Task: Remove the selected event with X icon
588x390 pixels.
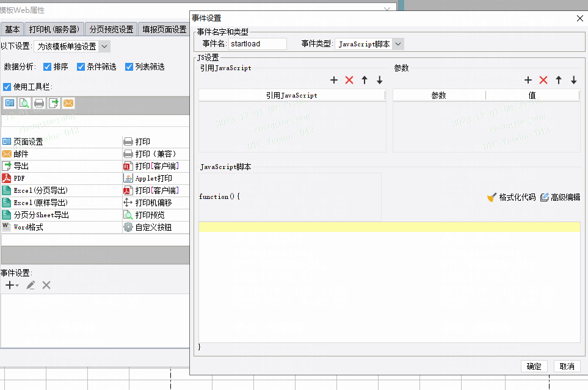Action: [46, 286]
